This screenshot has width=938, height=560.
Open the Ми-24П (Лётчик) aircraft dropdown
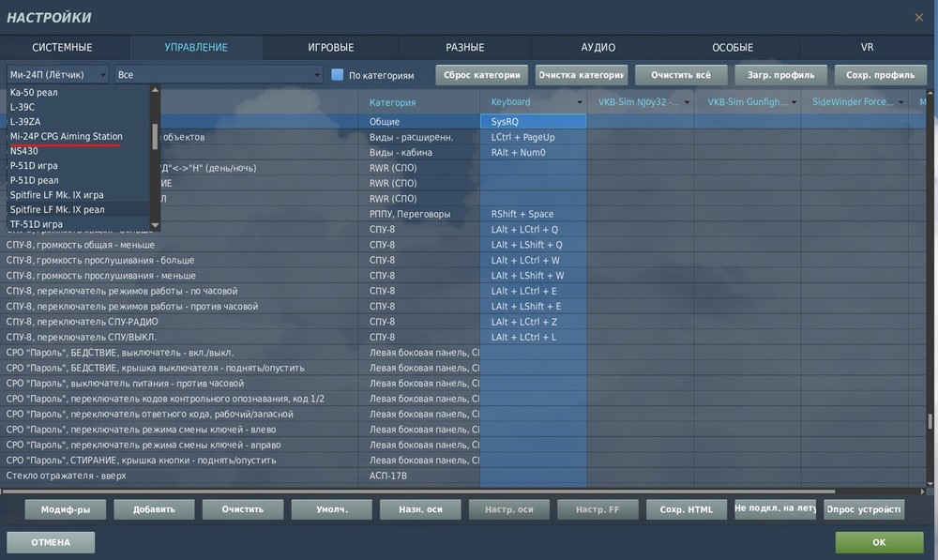tap(57, 75)
